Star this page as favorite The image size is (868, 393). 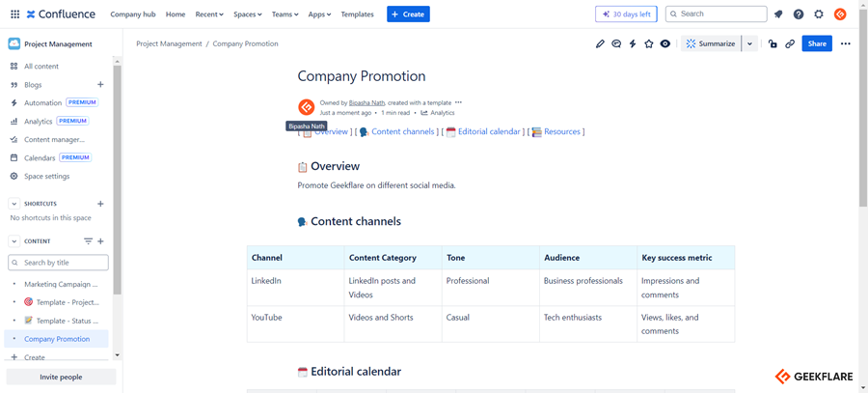649,43
